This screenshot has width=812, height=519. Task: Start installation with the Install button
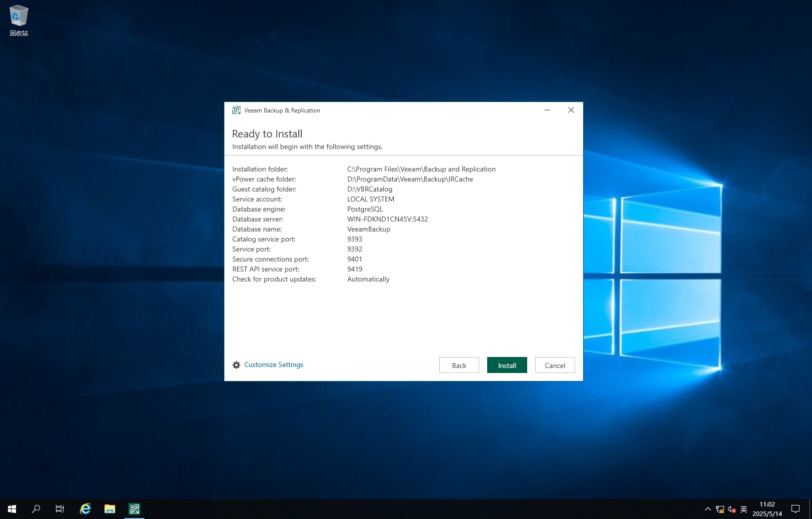pyautogui.click(x=507, y=365)
